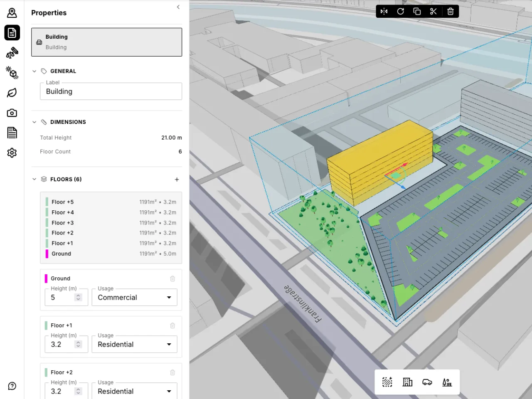
Task: Collapse the DIMENSIONS section
Action: pos(34,122)
